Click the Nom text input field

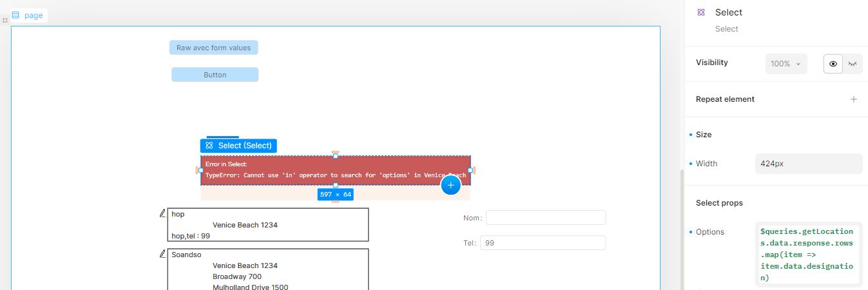pos(545,218)
